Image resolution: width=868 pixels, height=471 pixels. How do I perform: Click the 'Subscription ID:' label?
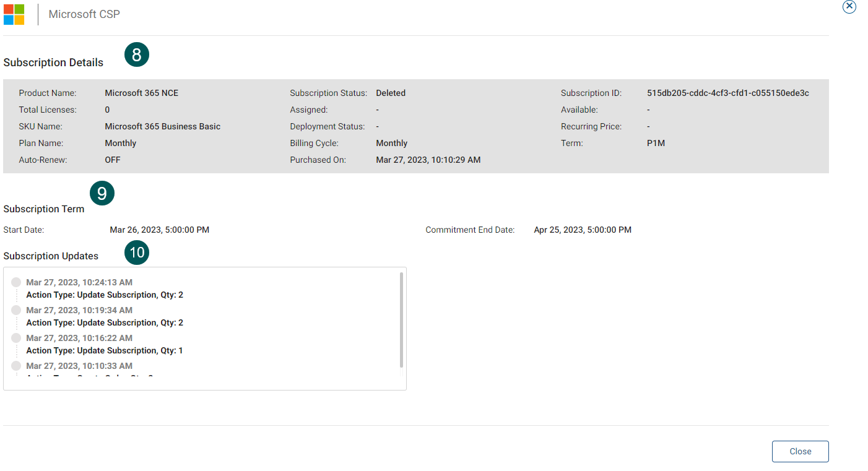[x=591, y=93]
